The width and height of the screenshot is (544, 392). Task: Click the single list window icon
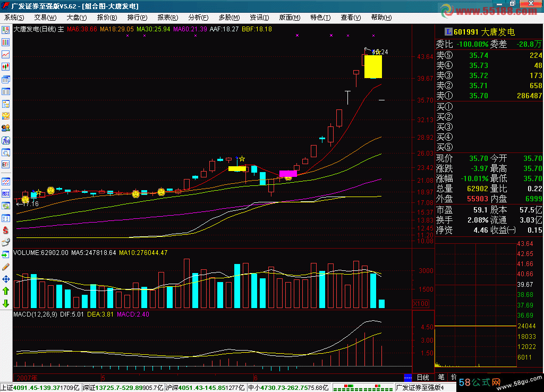point(5,91)
